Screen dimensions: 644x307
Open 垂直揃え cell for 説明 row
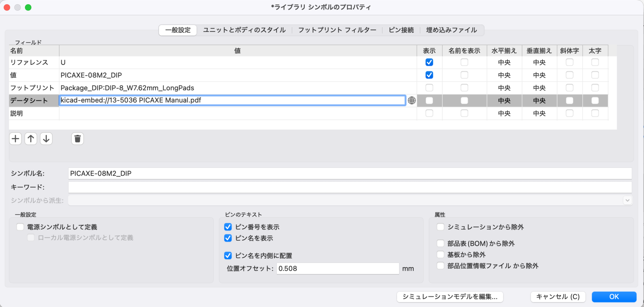pos(539,113)
